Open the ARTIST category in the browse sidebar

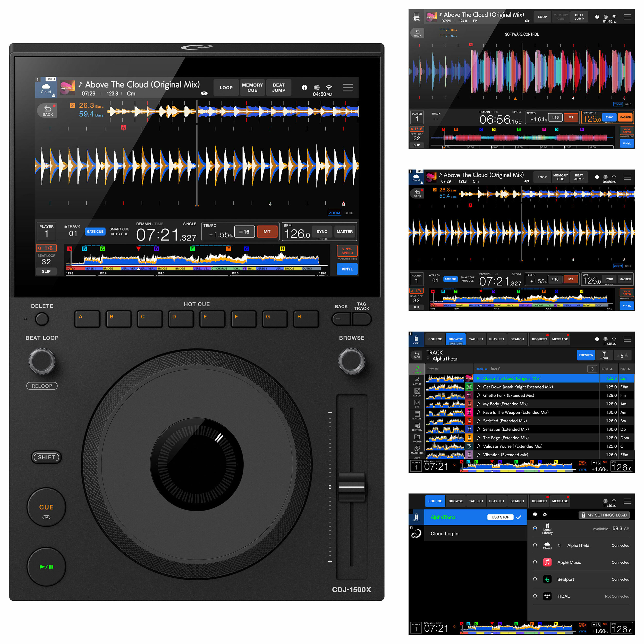click(x=417, y=381)
